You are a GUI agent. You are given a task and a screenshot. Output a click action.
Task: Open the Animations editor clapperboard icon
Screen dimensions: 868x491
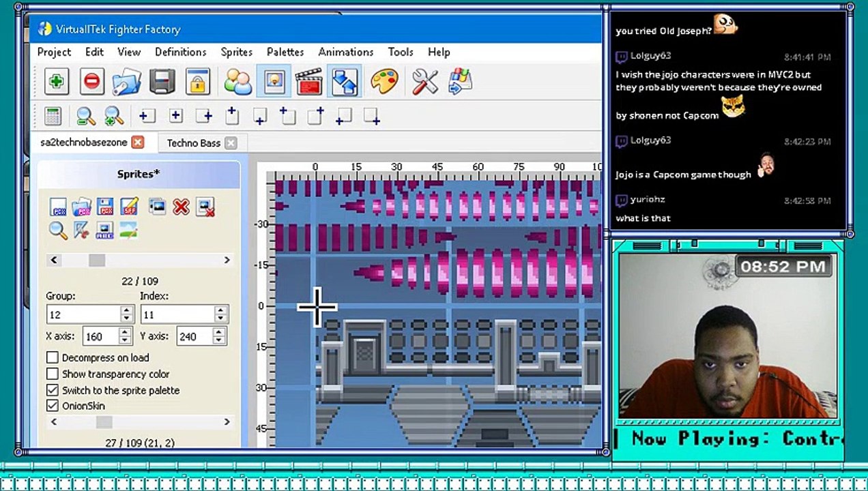pyautogui.click(x=308, y=82)
